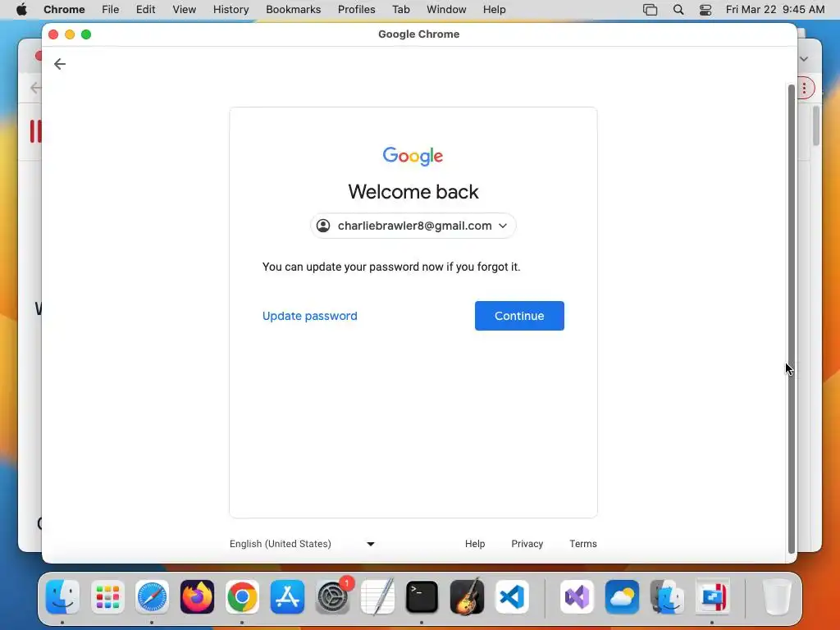This screenshot has width=840, height=630.
Task: Open App Store from the Dock
Action: click(x=287, y=597)
